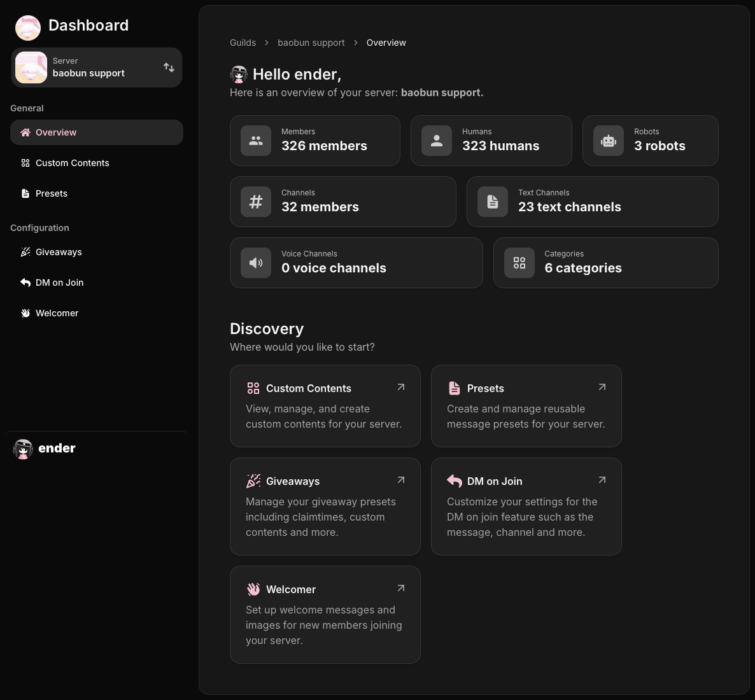Open Custom Contents from the sidebar
Viewport: 755px width, 700px height.
pyautogui.click(x=72, y=163)
